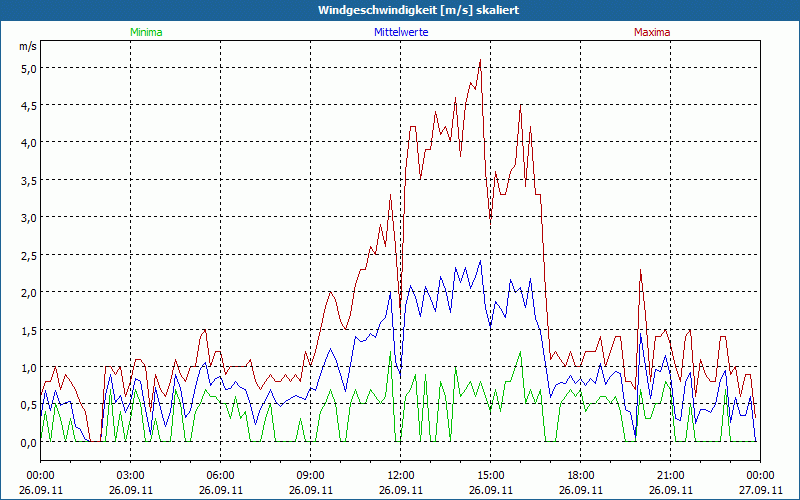Click the '12:00' time axis label
The width and height of the screenshot is (800, 500).
[401, 476]
